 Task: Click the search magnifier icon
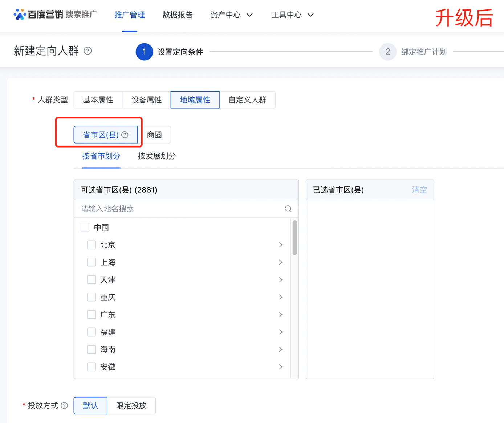[288, 209]
